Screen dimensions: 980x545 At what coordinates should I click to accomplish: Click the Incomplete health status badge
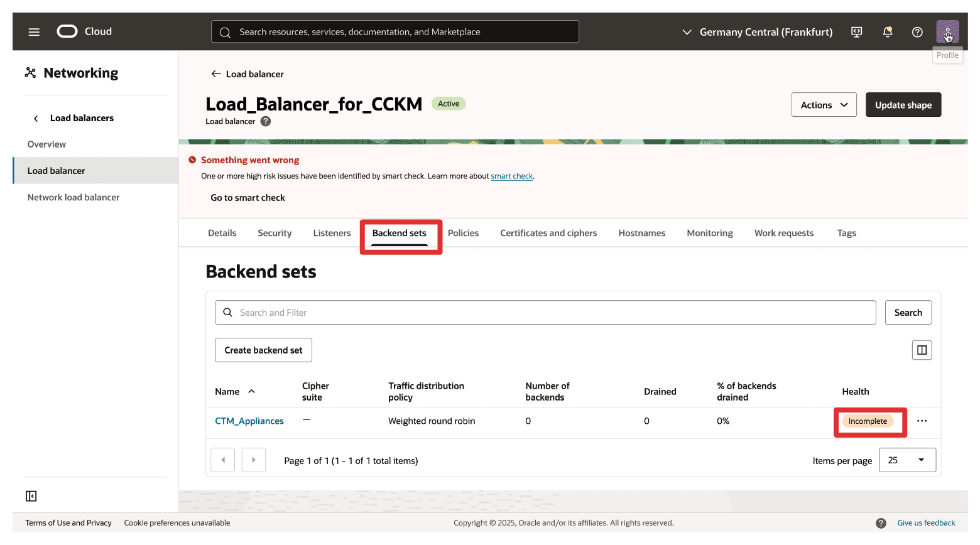click(868, 421)
